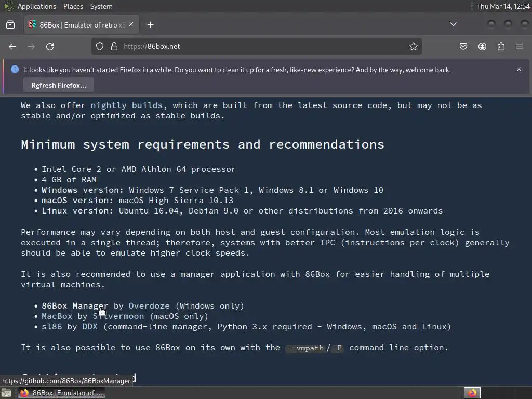Click the Thu Mar 14 clock in the panel

coord(503,6)
